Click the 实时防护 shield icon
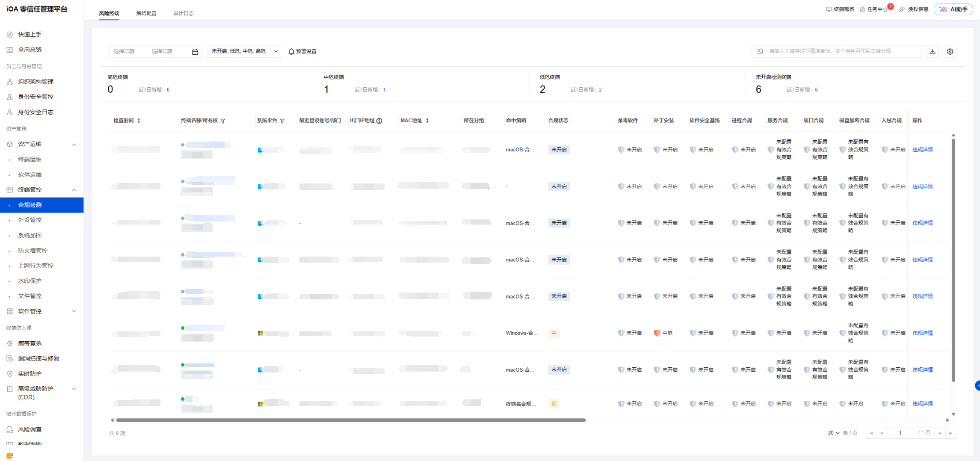 click(10, 374)
